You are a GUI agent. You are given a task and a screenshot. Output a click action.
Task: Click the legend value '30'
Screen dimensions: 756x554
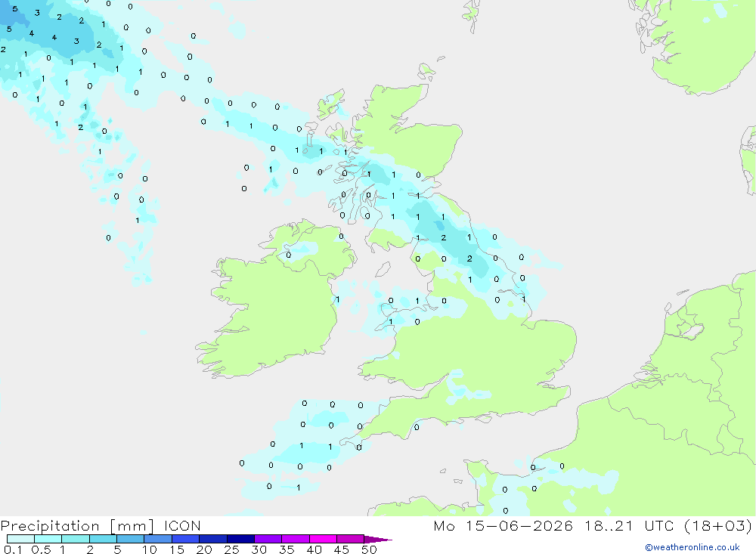coord(259,549)
